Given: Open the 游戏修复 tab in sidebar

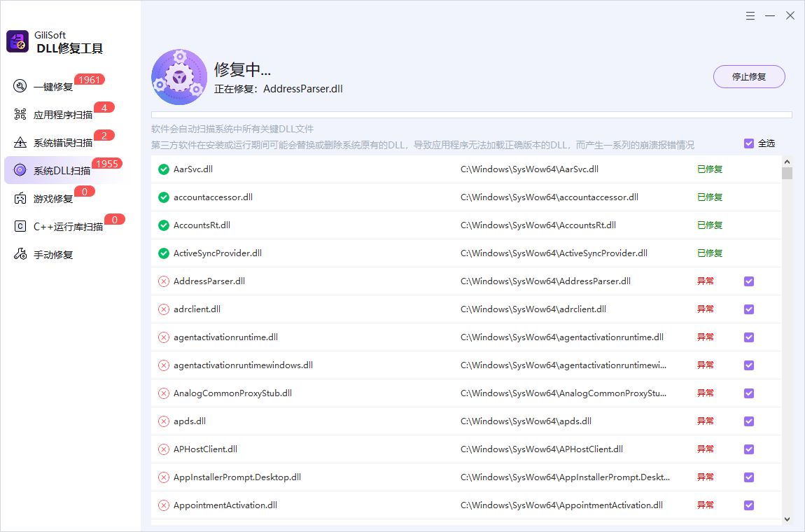Looking at the screenshot, I should 53,199.
